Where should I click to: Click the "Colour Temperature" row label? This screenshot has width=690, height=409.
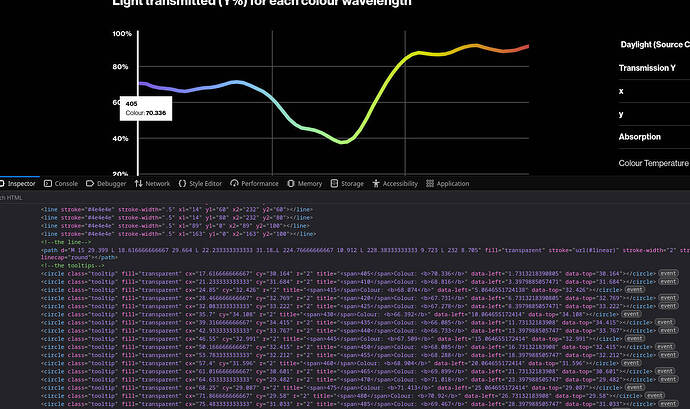tap(653, 163)
